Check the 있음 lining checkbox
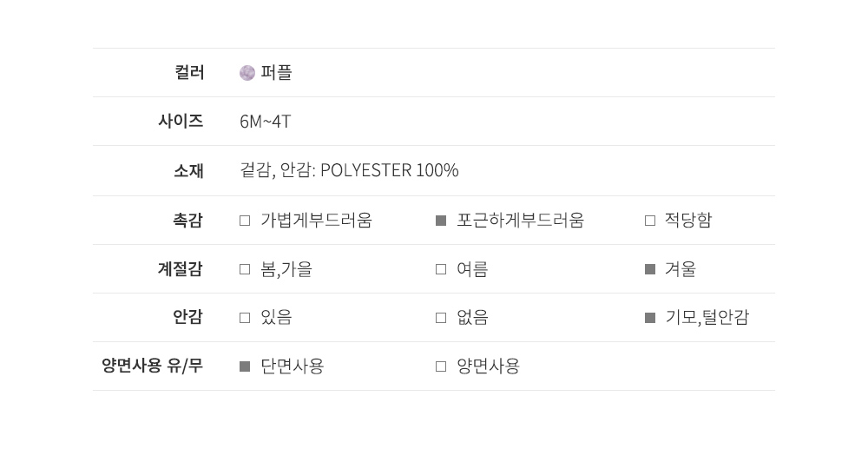 tap(245, 318)
